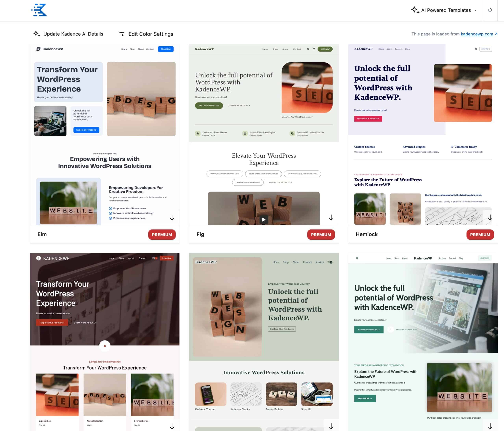Click the red Explore Our Products button in the maroon template

[x=52, y=323]
